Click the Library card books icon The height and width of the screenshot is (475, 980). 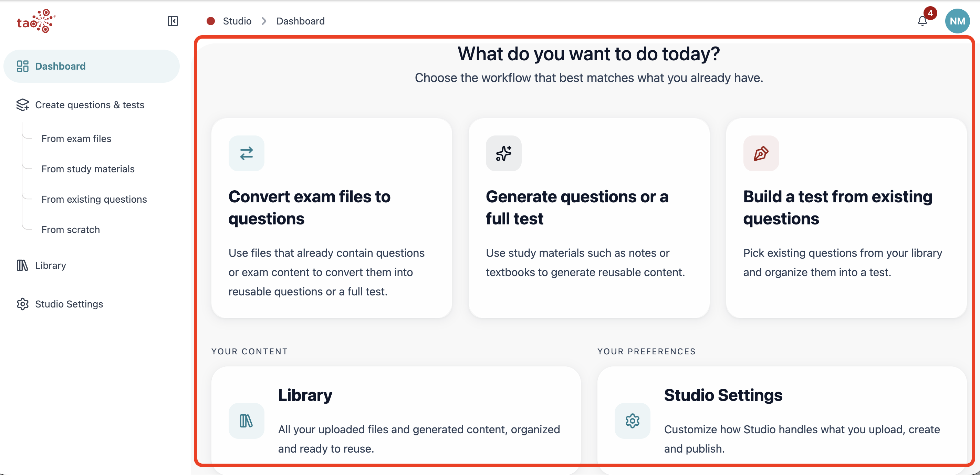pos(246,421)
